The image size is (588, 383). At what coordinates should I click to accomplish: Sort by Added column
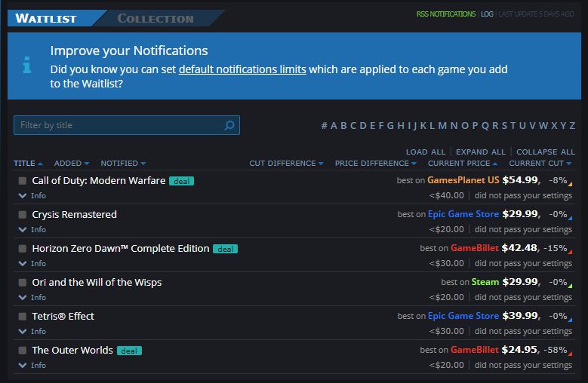click(72, 164)
